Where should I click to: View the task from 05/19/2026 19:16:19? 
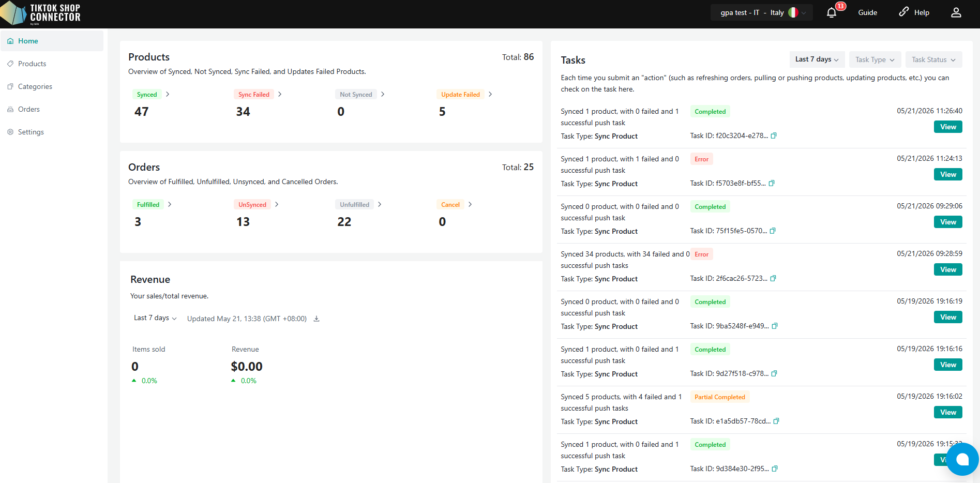(948, 317)
